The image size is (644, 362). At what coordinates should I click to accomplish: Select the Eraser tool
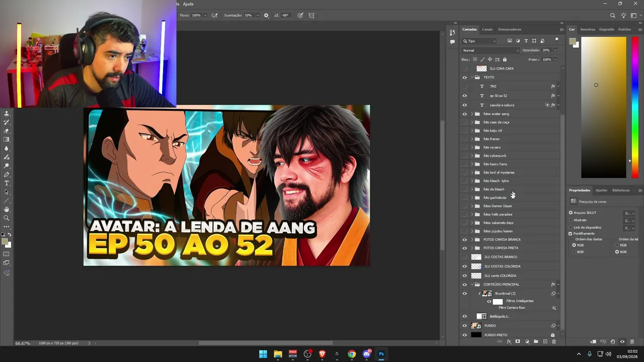click(x=7, y=131)
